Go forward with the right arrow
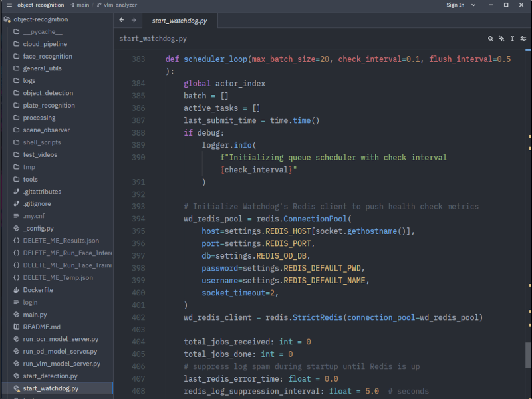 [x=134, y=20]
